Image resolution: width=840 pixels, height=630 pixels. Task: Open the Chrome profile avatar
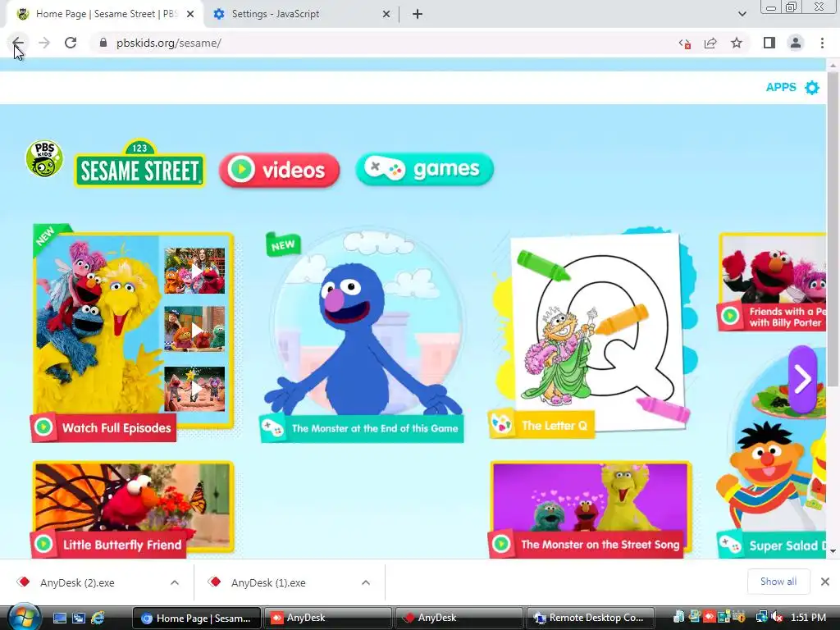[796, 43]
